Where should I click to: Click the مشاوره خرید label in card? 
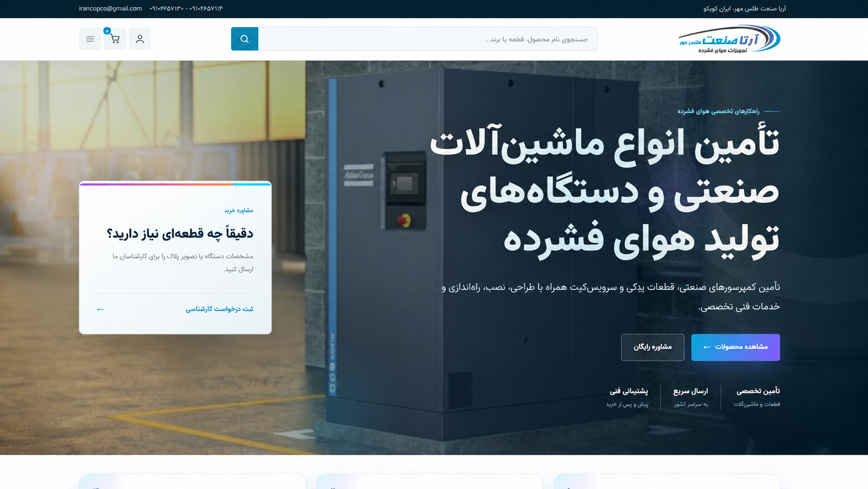239,210
